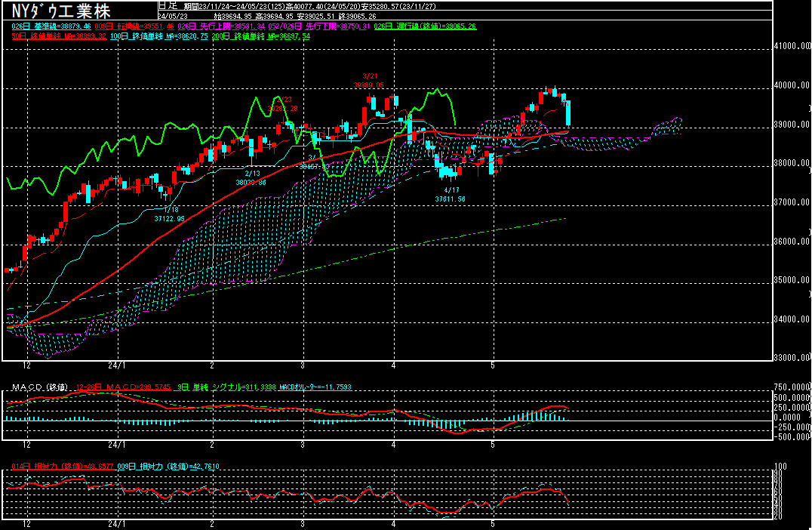Viewport: 812px width, 530px height.
Task: Click the 026日 基準線=38879.46 legend label
Action: [51, 26]
